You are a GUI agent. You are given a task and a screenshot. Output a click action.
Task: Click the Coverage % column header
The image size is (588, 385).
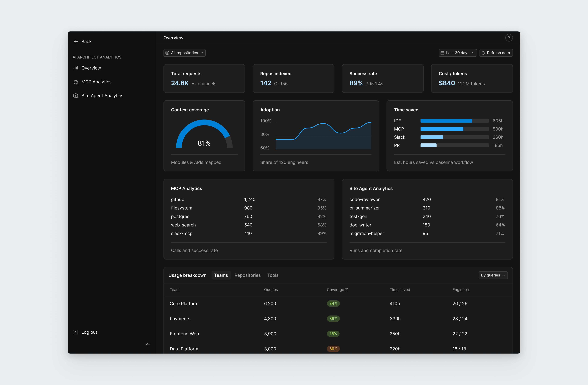click(337, 290)
